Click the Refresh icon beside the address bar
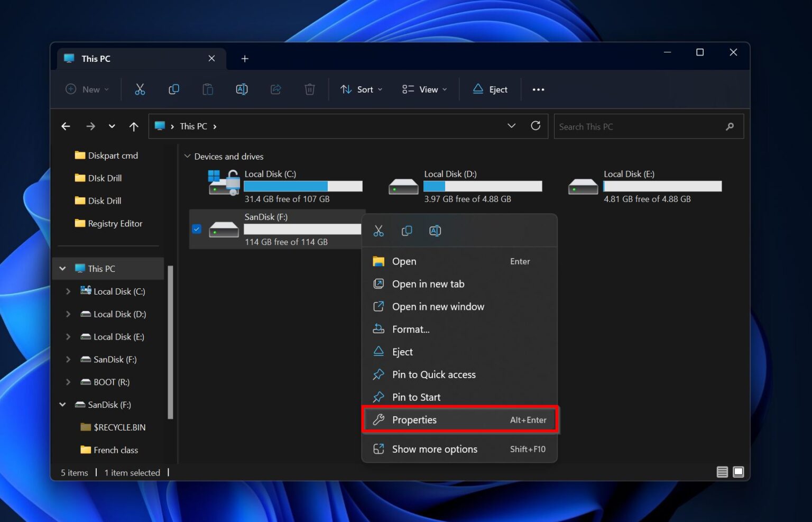The height and width of the screenshot is (522, 812). pos(536,126)
